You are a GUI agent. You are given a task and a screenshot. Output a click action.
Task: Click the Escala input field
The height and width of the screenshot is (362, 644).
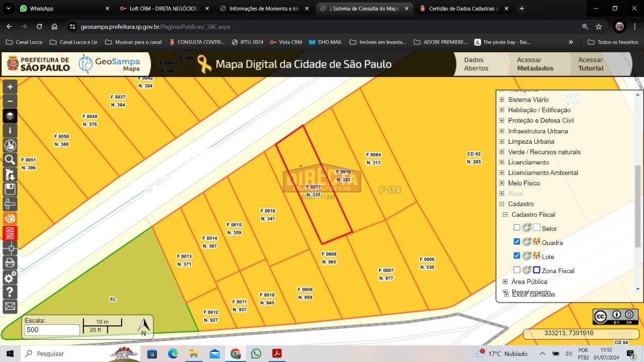(x=52, y=330)
